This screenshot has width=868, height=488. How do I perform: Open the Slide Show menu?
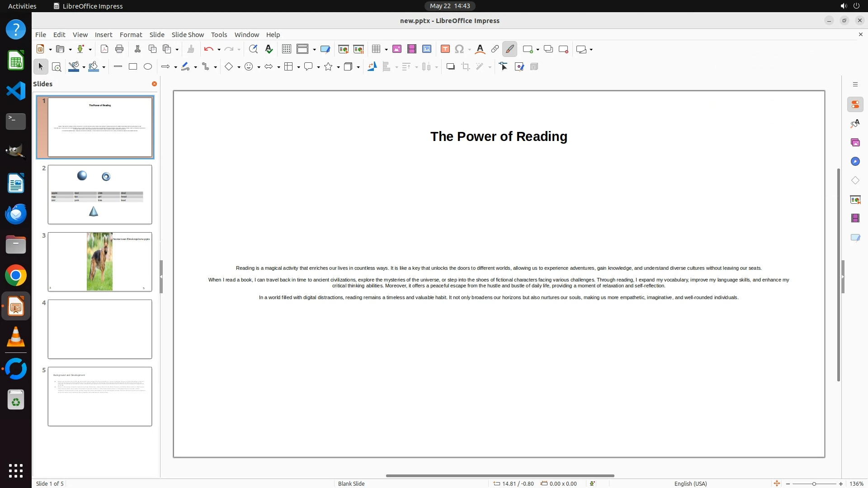pyautogui.click(x=188, y=35)
